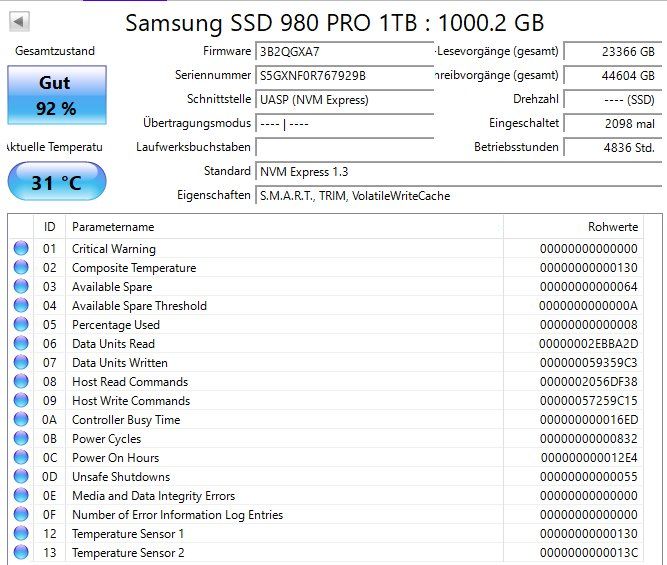Viewport: 667px width, 565px height.
Task: Click the total writes value 44604 GB
Action: pos(613,76)
